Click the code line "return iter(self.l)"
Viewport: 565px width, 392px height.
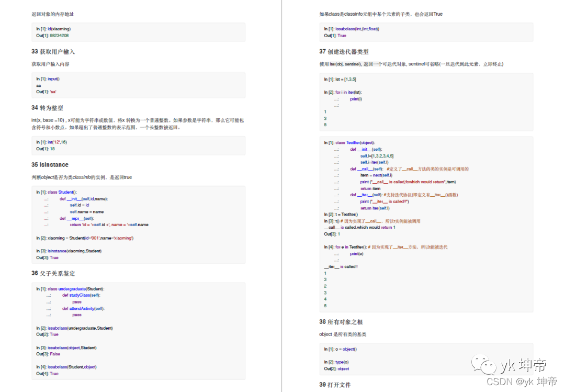(375, 208)
